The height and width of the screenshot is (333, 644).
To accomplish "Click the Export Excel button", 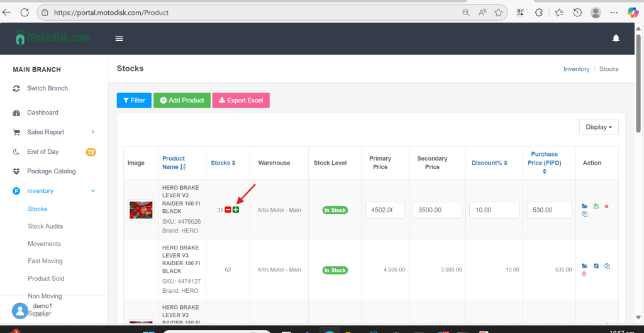I will click(241, 101).
